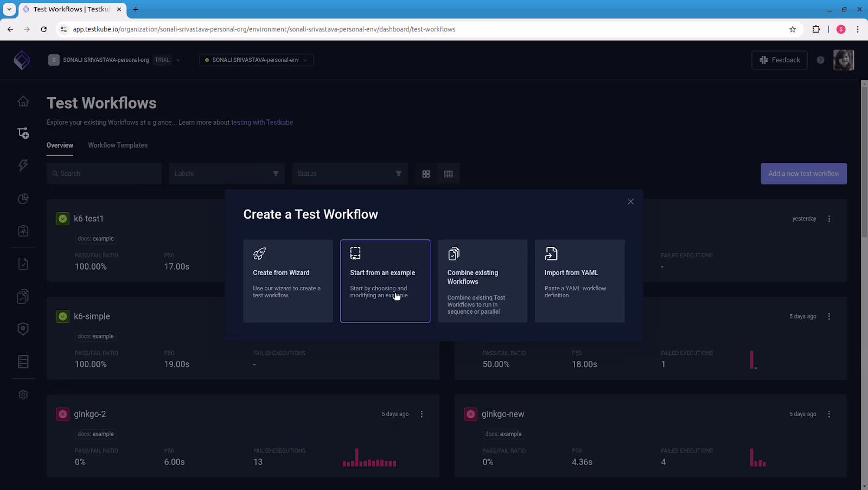This screenshot has height=490, width=868.
Task: Open the Sources list sidebar icon
Action: 23,361
